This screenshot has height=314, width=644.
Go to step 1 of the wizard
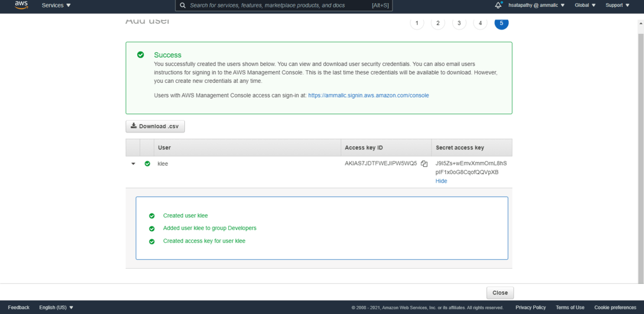click(416, 23)
